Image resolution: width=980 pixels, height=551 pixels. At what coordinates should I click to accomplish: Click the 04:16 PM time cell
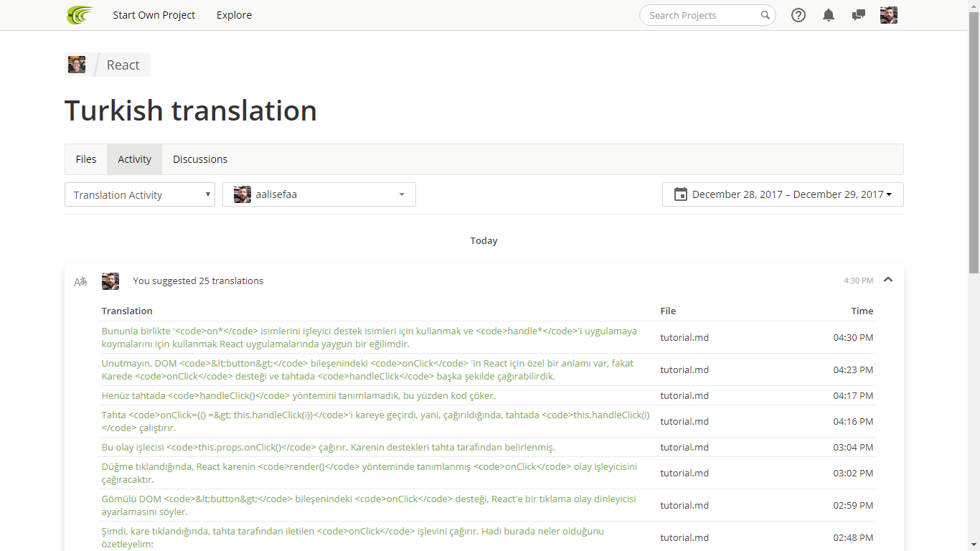(853, 421)
